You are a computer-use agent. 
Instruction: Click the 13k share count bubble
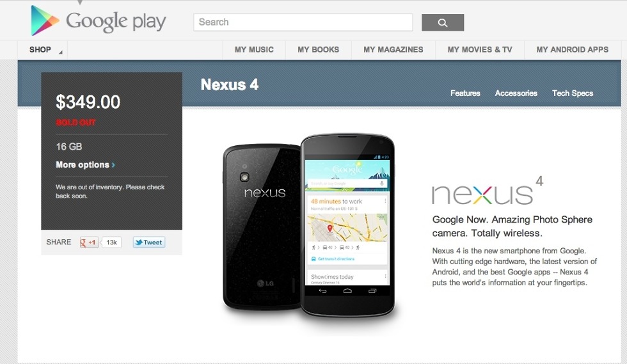click(x=111, y=242)
